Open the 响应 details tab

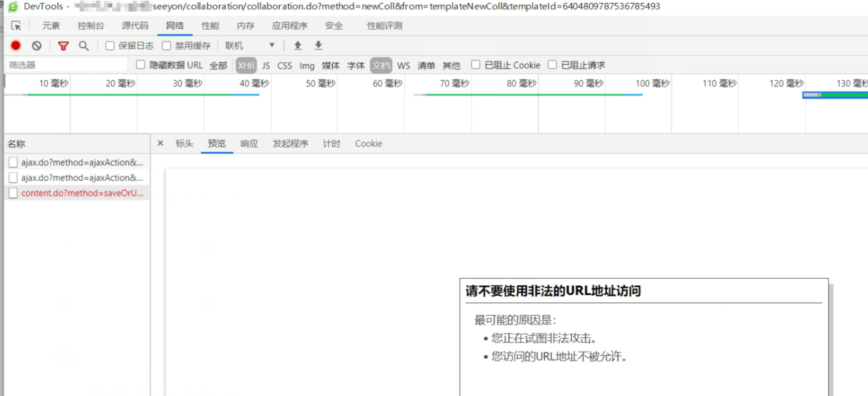point(249,144)
